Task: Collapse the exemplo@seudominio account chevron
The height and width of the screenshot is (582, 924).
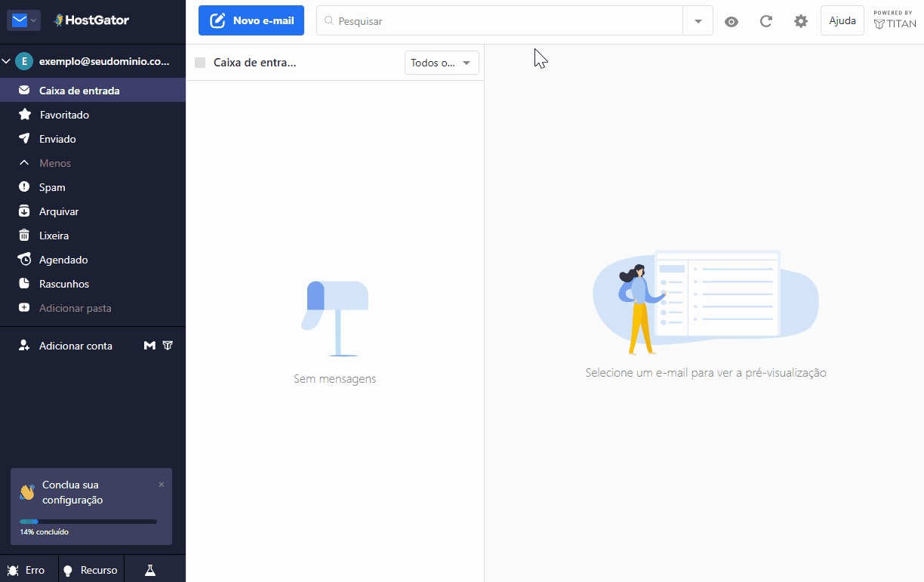Action: pos(6,61)
